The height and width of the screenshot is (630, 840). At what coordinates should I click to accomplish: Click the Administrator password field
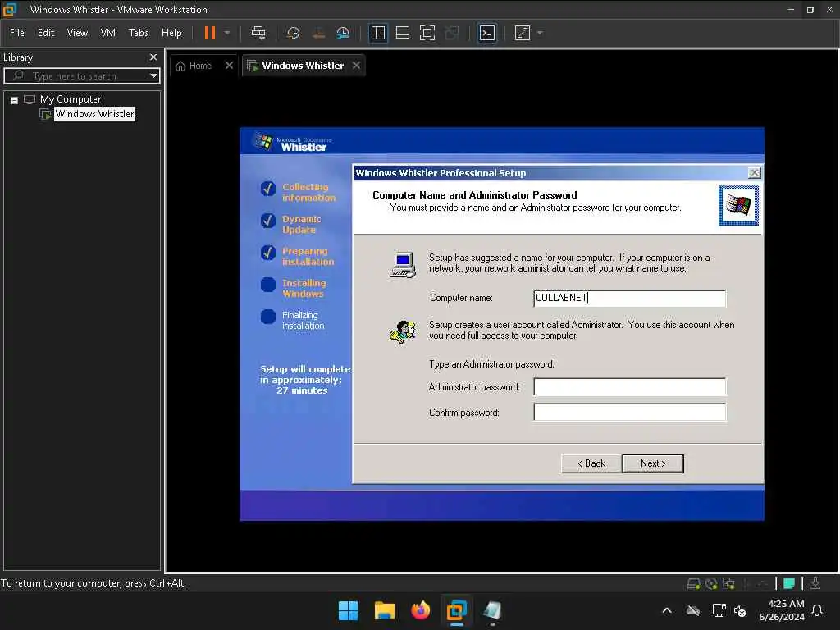[629, 386]
